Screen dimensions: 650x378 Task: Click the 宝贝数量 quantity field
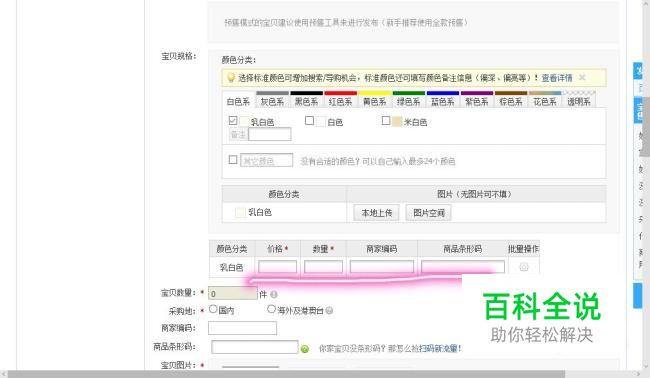tap(233, 293)
